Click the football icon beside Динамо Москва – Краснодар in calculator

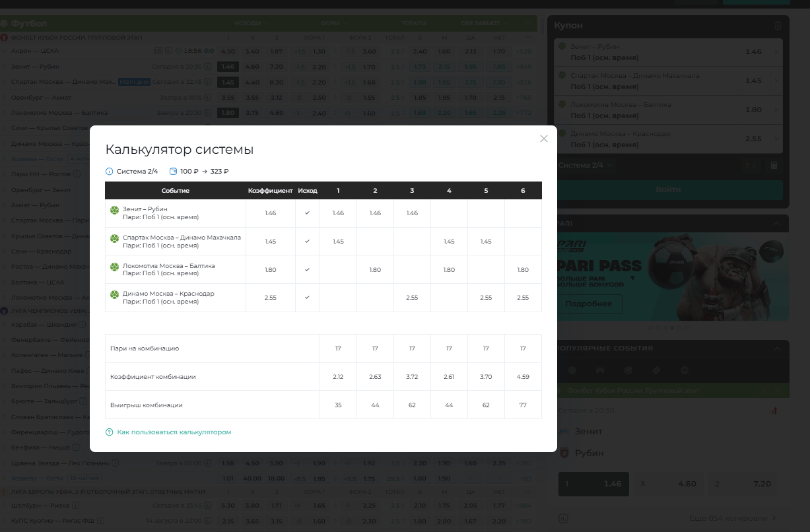coord(114,294)
